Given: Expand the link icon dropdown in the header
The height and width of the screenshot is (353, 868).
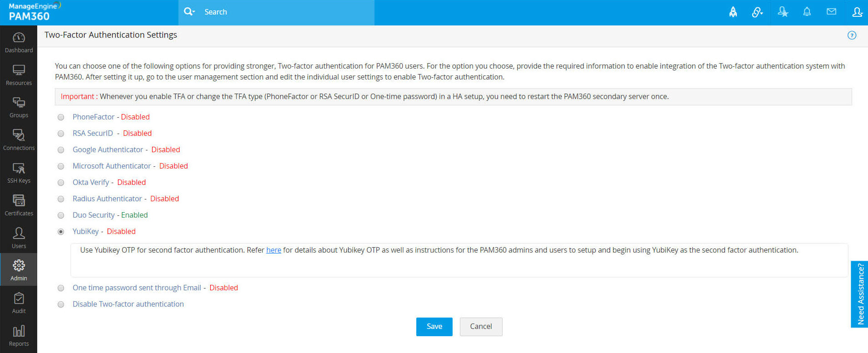Looking at the screenshot, I should pos(757,12).
